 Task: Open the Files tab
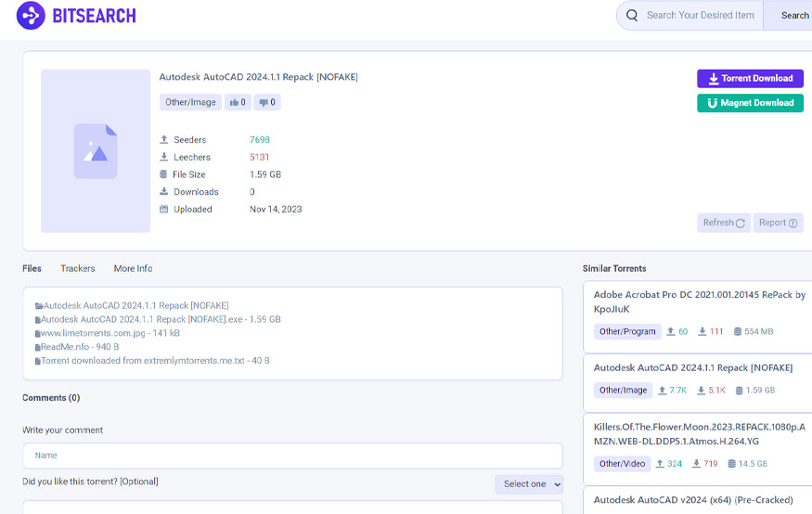32,269
